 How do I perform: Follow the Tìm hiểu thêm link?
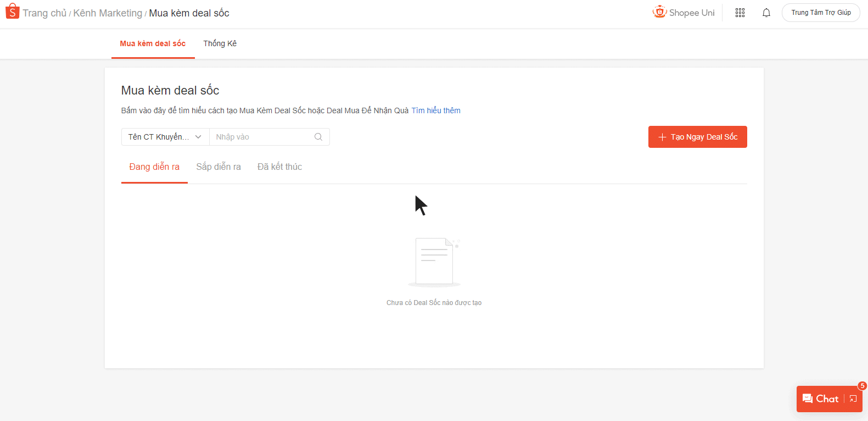(436, 110)
